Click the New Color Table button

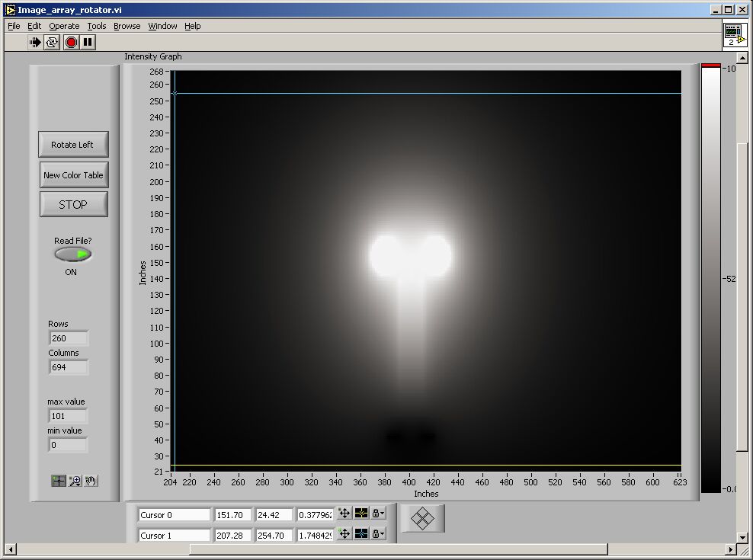pyautogui.click(x=73, y=175)
